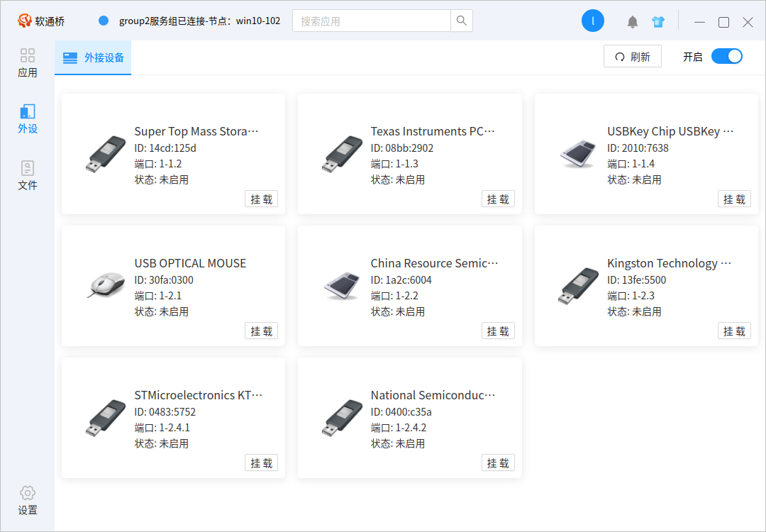Screen dimensions: 766x532
Task: Open the 应用 section in sidebar
Action: point(28,63)
